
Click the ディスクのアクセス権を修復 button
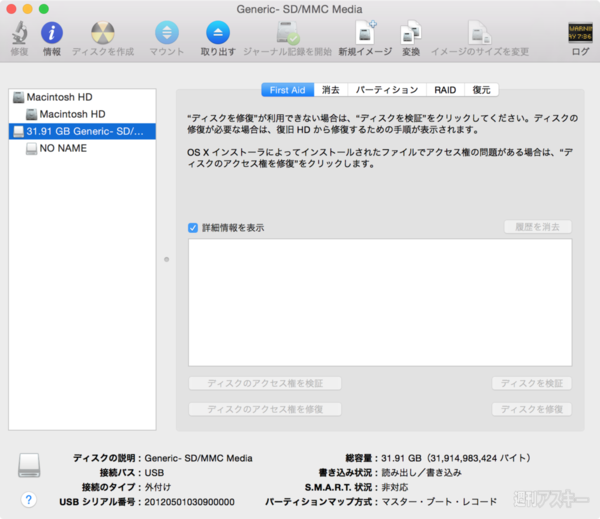tap(265, 409)
